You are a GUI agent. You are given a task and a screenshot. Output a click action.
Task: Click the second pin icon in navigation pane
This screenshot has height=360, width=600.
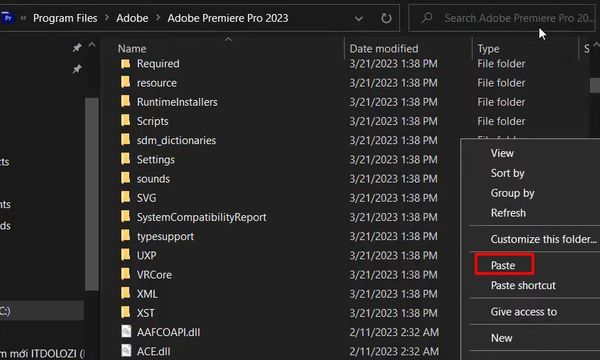click(x=77, y=69)
